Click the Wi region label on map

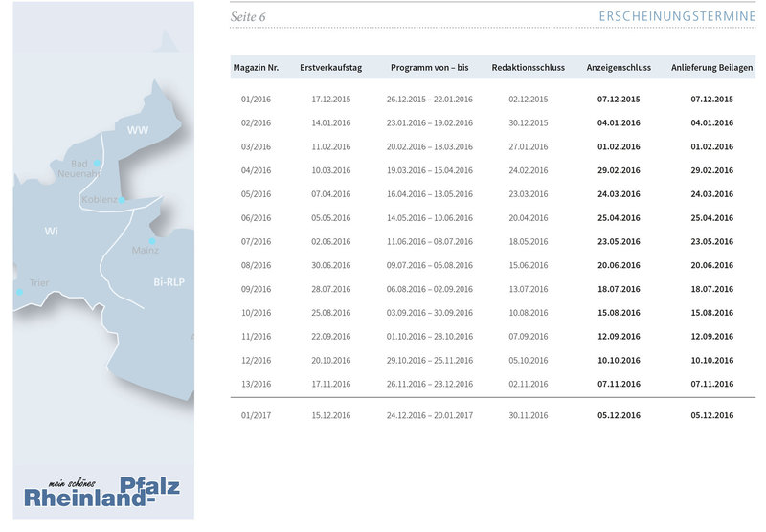coord(52,232)
